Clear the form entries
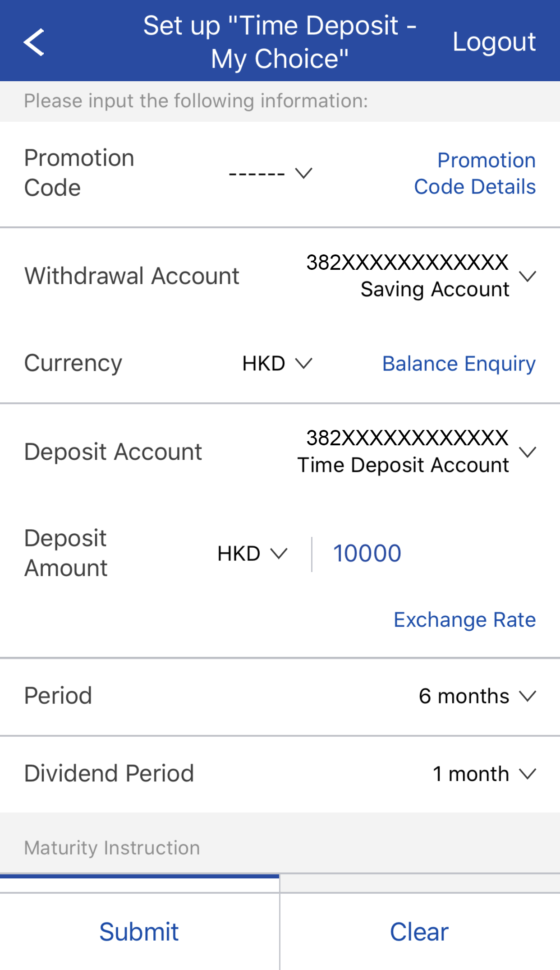The image size is (560, 970). [419, 932]
